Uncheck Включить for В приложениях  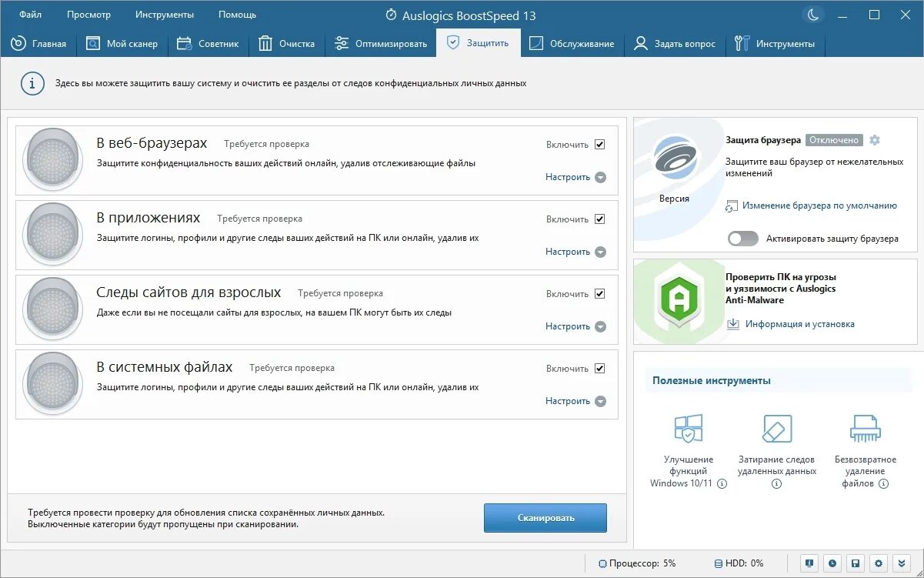click(x=600, y=219)
